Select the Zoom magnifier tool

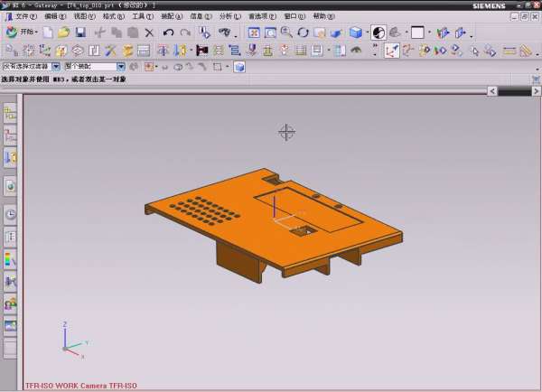click(286, 33)
